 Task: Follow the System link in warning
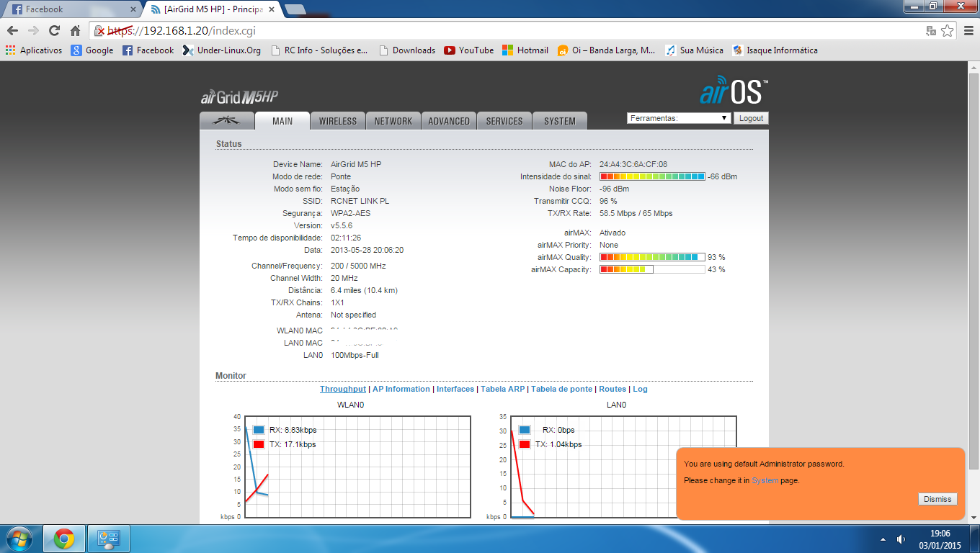coord(765,480)
